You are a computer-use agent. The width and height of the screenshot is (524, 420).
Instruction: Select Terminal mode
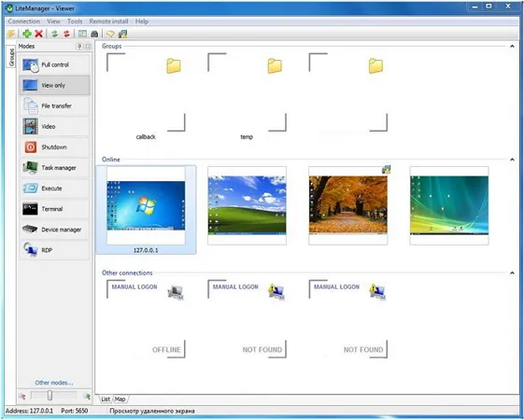[x=54, y=209]
